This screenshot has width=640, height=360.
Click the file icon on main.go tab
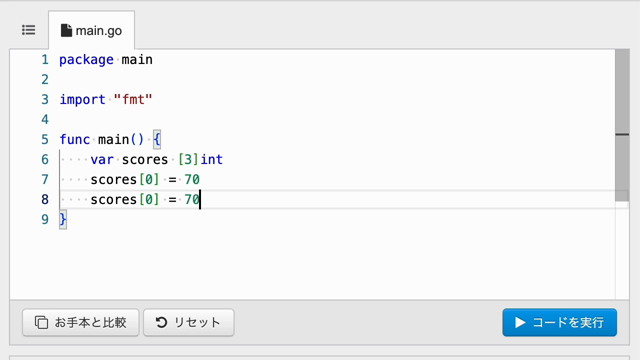(x=66, y=30)
